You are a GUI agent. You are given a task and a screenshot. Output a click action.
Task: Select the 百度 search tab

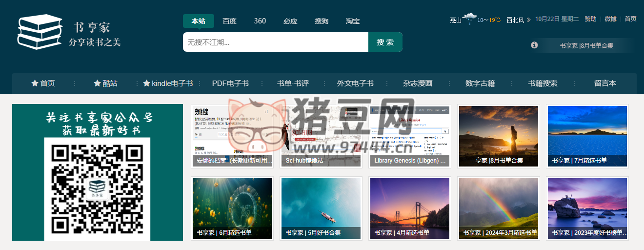[x=229, y=21]
